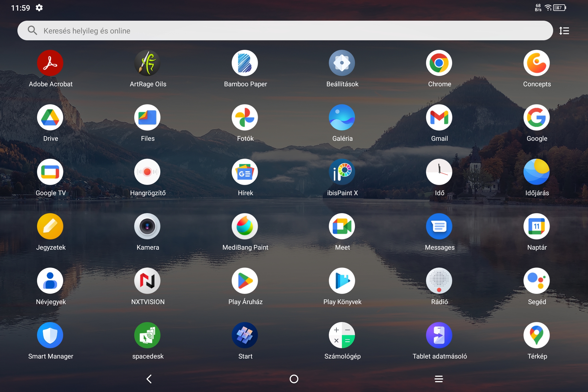Open Naptár calendar app
Screen dimensions: 588x392
[x=537, y=226]
